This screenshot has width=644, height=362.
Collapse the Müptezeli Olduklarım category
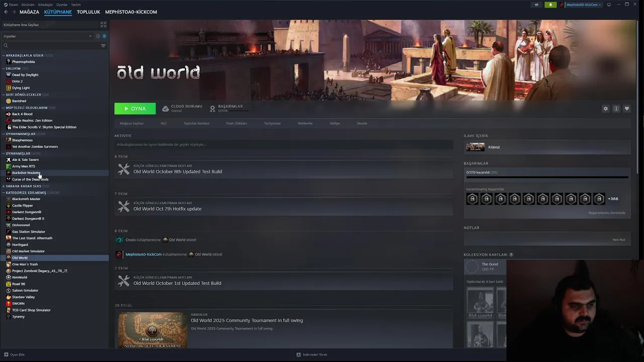pos(4,108)
